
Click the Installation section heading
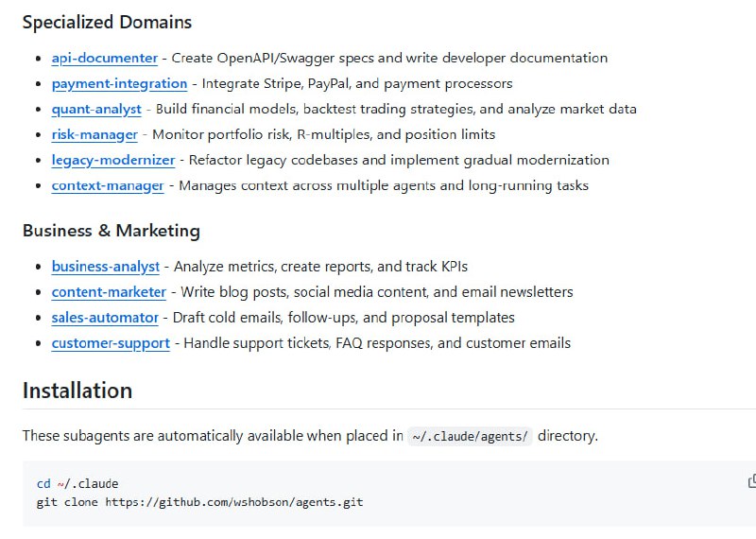[x=77, y=391]
